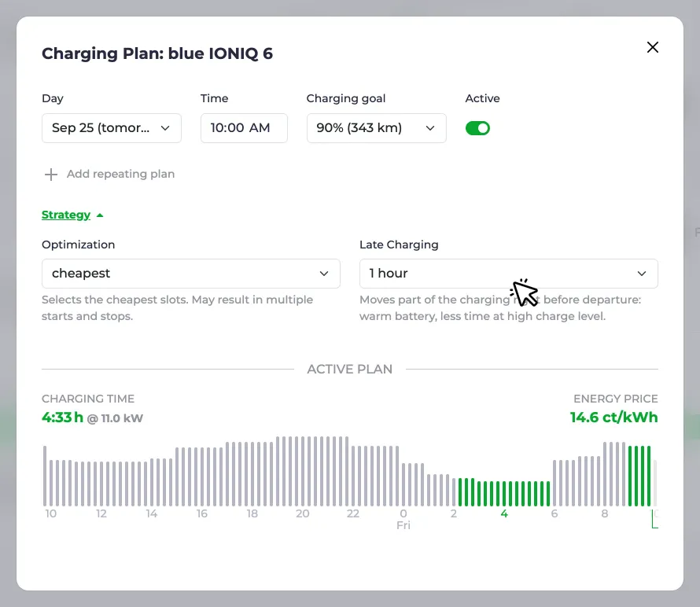
Task: Click the 8 hour label on chart axis
Action: [605, 513]
